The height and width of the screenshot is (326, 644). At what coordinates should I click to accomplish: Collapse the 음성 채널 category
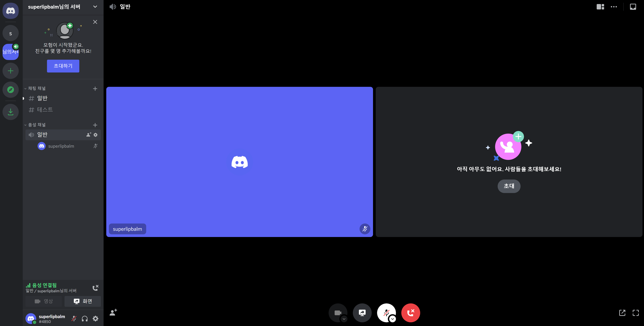[37, 125]
